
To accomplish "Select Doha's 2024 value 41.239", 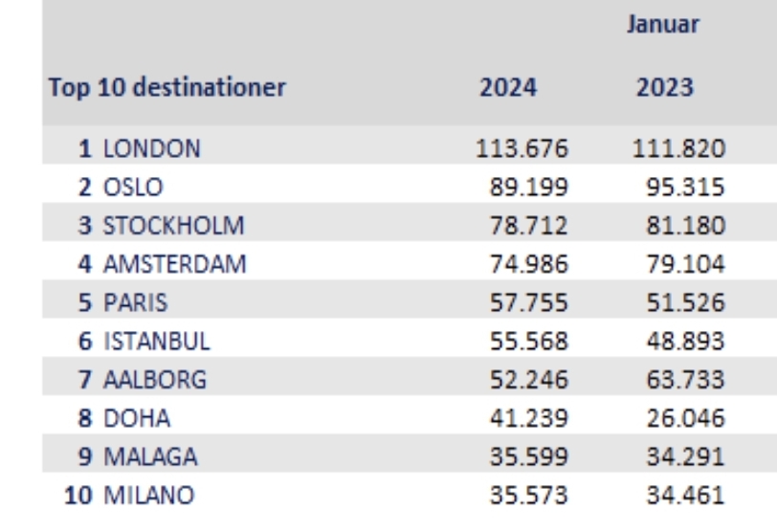I will click(x=528, y=418).
